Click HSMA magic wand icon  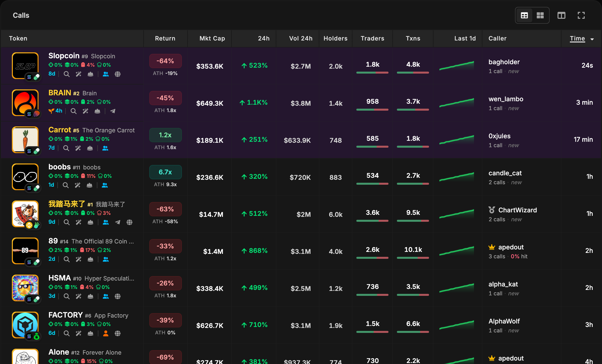click(79, 296)
